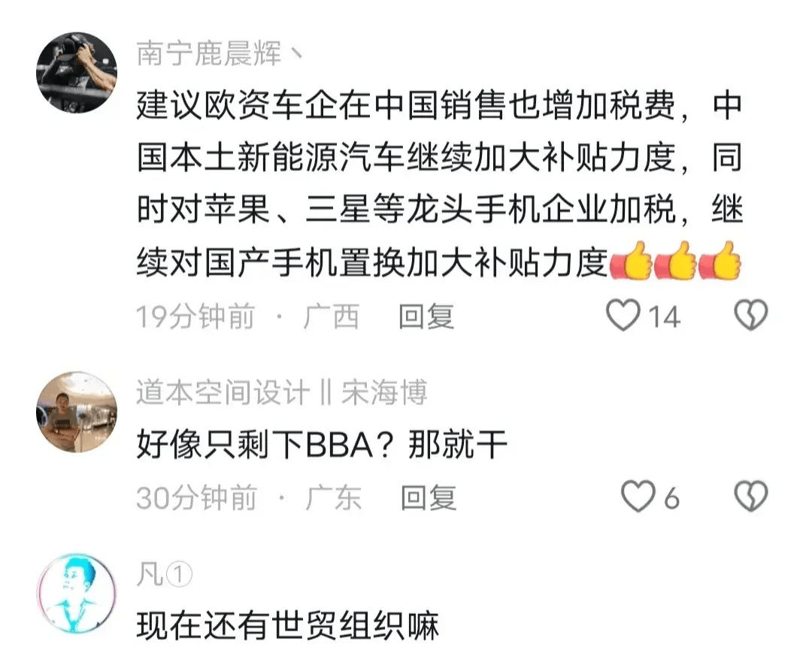Screen dimensions: 812x647
Task: Dislike 南宁鹿晨辉's comment with broken heart
Action: 751,315
